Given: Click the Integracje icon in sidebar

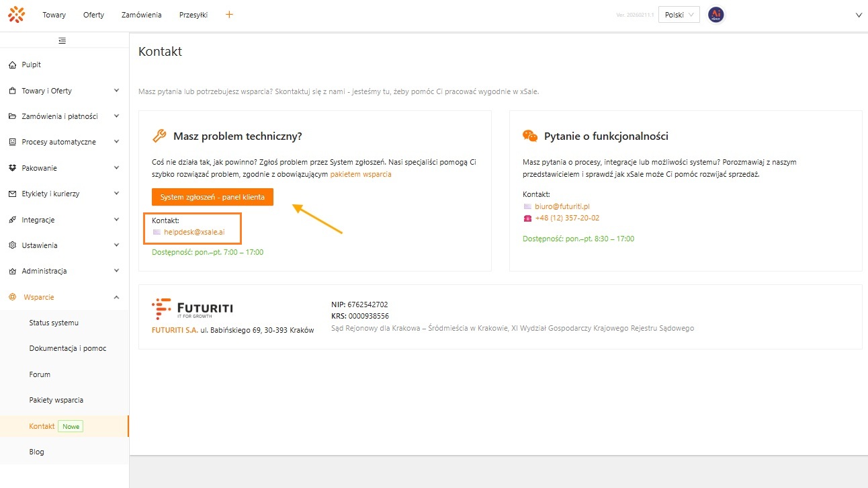Looking at the screenshot, I should point(11,219).
